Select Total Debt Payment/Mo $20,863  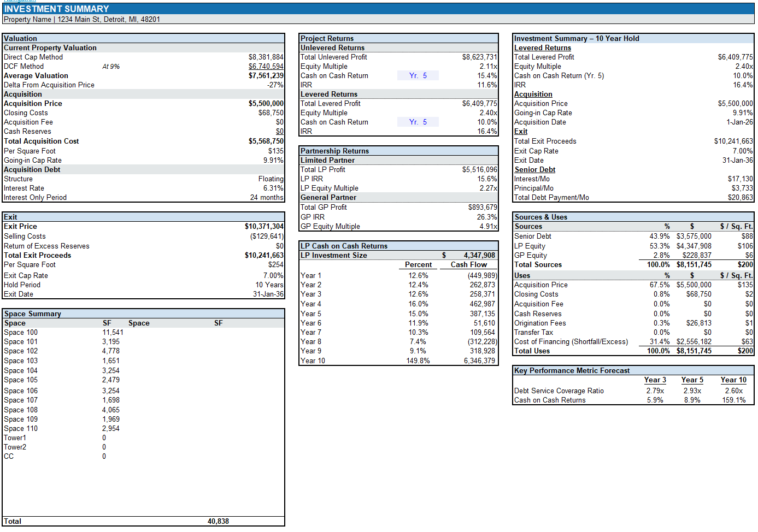pyautogui.click(x=740, y=197)
